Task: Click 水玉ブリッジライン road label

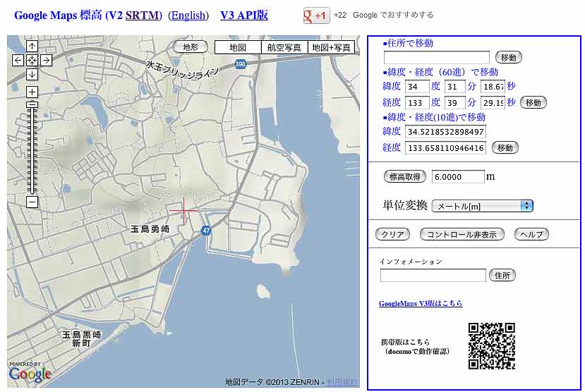Action: [182, 70]
